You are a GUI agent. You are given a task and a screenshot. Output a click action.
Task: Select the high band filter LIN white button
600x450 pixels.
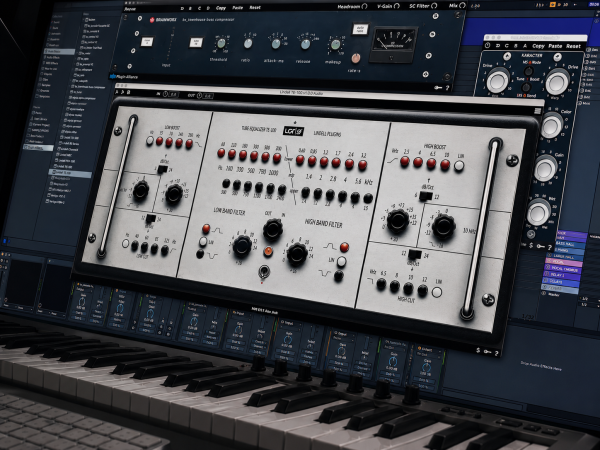pos(341,262)
